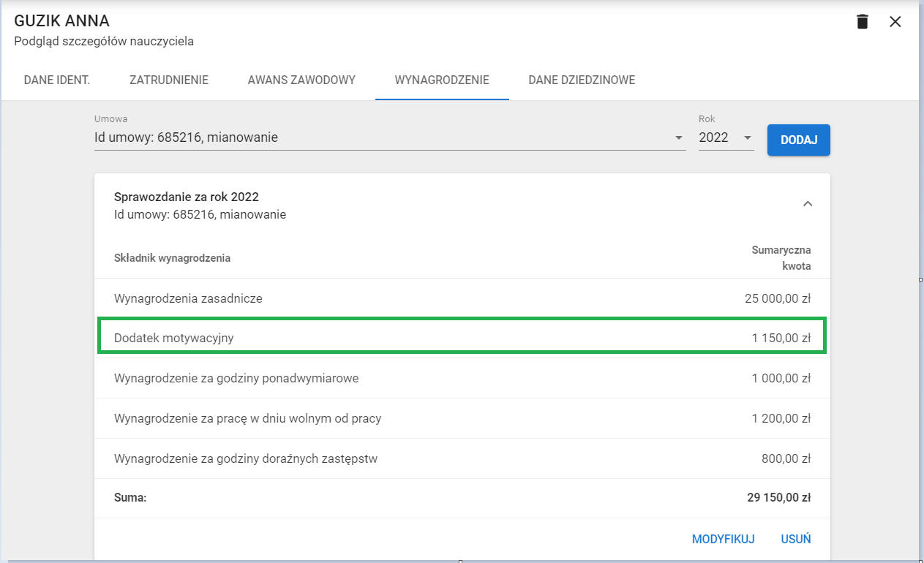Screen dimensions: 924x563
Task: Click USUŃ to remove the report
Action: pyautogui.click(x=796, y=540)
